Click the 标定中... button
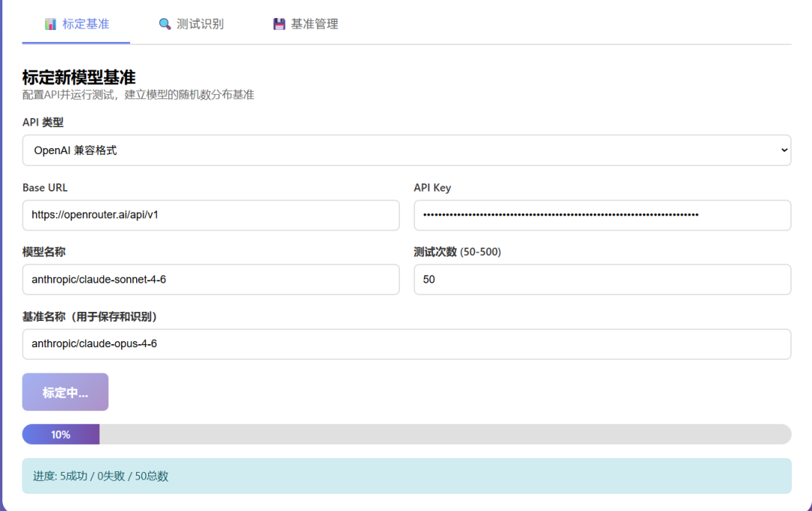This screenshot has height=511, width=812. [x=65, y=392]
